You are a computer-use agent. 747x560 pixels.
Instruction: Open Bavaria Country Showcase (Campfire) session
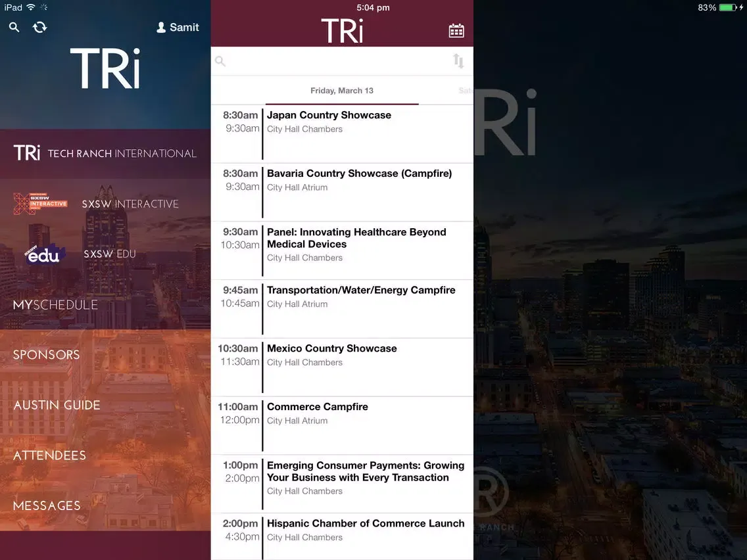coord(342,193)
